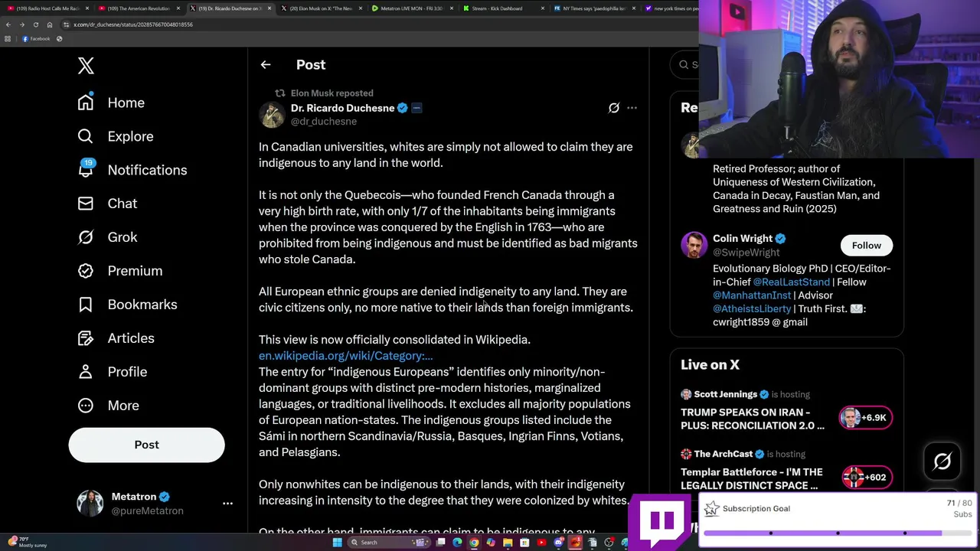Open Microsoft Edge from the taskbar
Screen dimensions: 980x551
tap(457, 543)
